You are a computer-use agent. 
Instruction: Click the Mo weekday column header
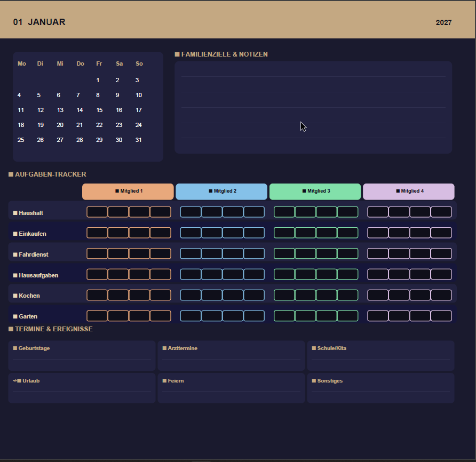click(22, 63)
